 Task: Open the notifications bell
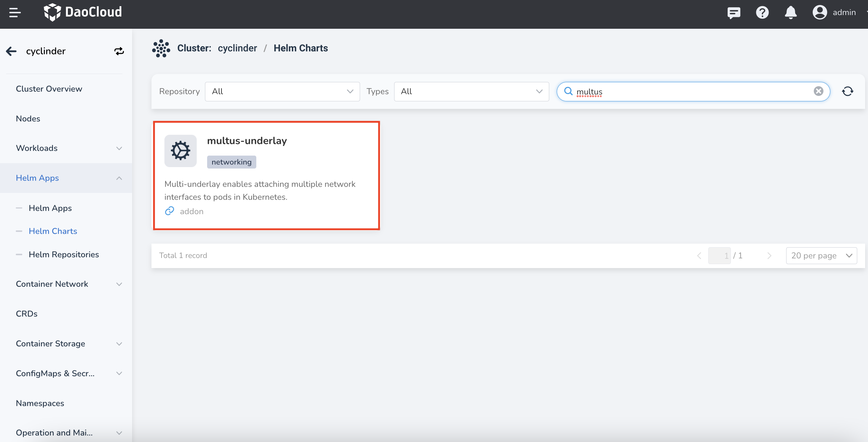[x=790, y=13]
